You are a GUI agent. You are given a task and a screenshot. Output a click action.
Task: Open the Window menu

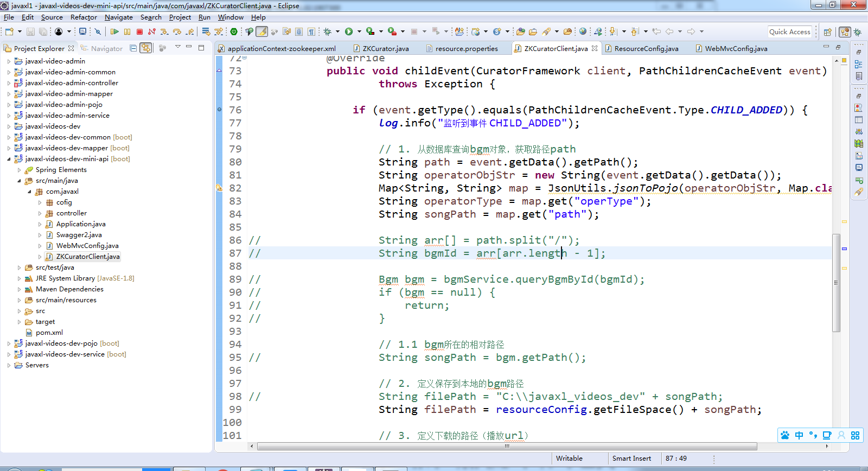point(231,17)
